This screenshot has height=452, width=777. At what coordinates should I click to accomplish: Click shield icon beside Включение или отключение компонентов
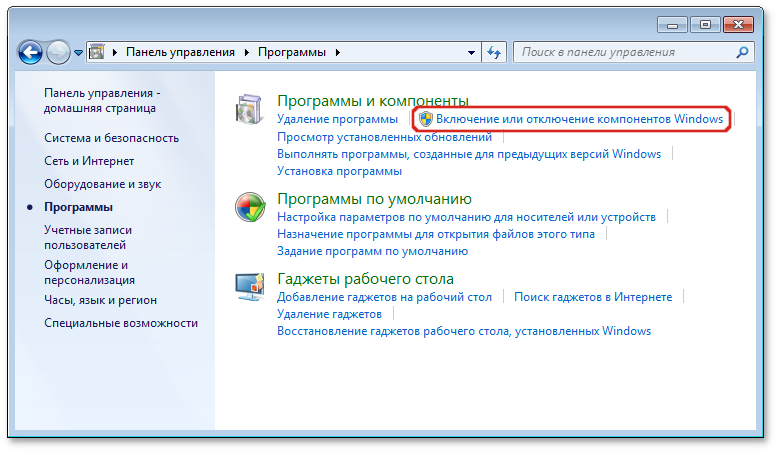tap(425, 119)
